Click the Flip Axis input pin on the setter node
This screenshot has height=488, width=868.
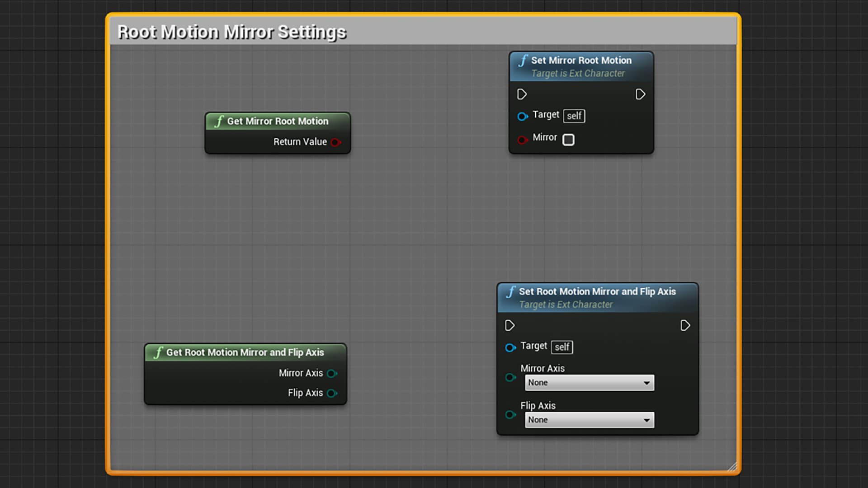click(x=511, y=414)
